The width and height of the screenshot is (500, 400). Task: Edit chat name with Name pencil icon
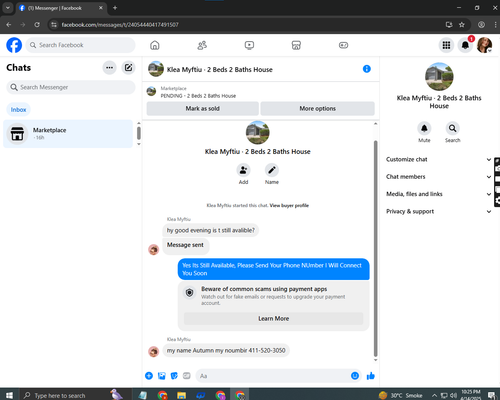pos(272,170)
